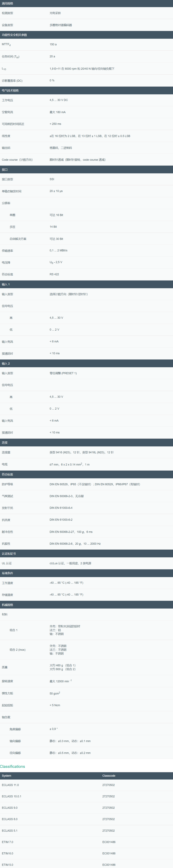Click the 可达 30 Bit value
This screenshot has width=173, height=868.
point(56,239)
